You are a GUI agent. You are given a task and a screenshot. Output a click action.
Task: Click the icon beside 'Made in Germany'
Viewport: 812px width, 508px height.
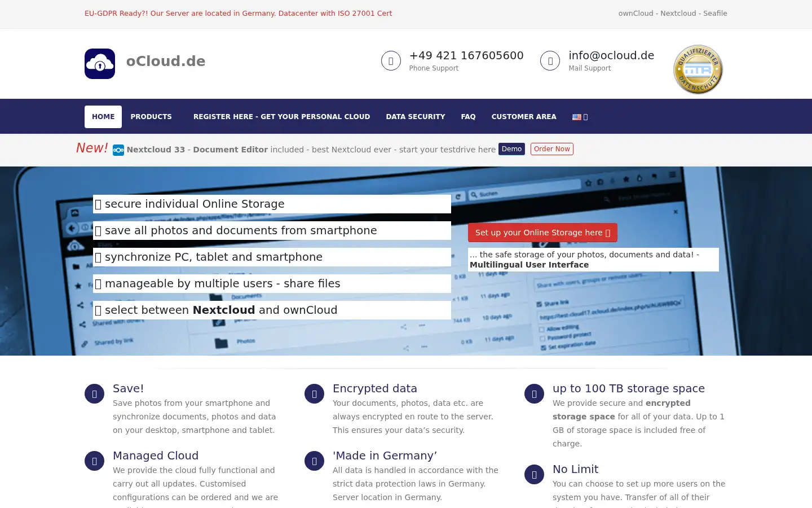(x=314, y=461)
